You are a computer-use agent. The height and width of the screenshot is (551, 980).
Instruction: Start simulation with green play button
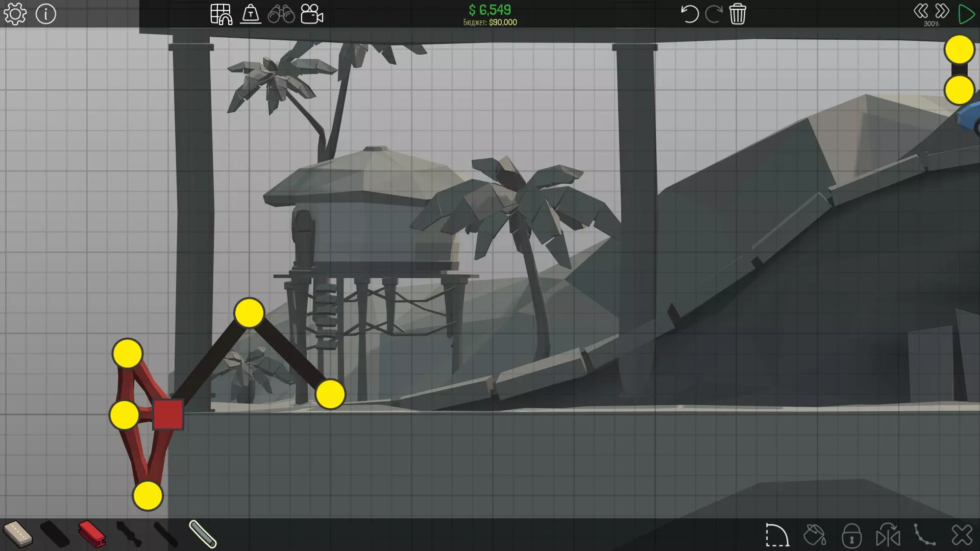[x=966, y=14]
